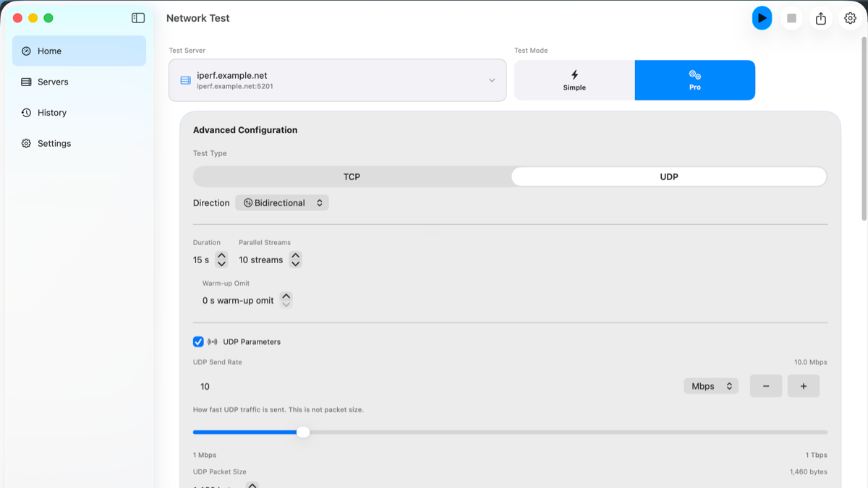
Task: Click the stop test button
Action: [x=791, y=18]
